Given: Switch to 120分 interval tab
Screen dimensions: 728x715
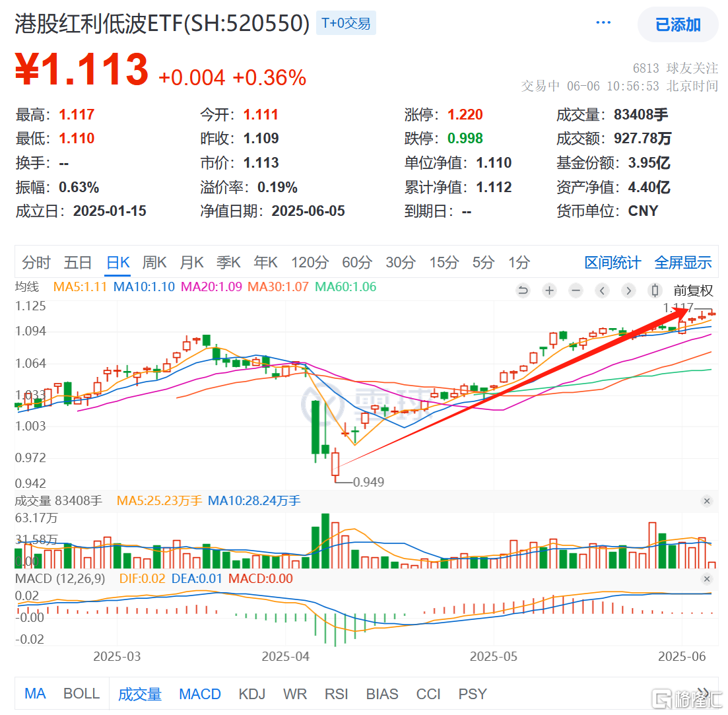Looking at the screenshot, I should [x=310, y=262].
